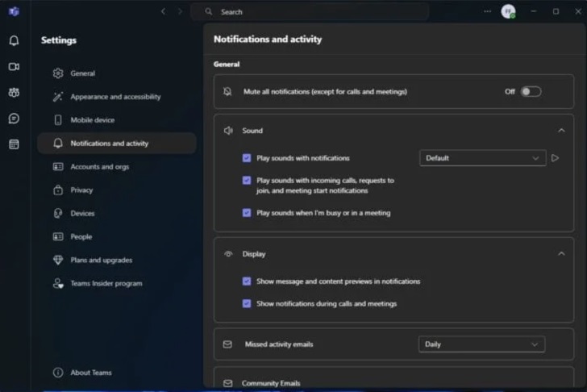This screenshot has height=392, width=587.
Task: Open the Default notification sound dropdown
Action: click(x=482, y=158)
